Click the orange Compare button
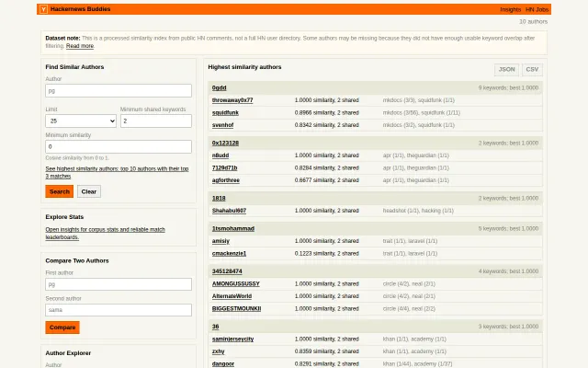 coord(62,328)
